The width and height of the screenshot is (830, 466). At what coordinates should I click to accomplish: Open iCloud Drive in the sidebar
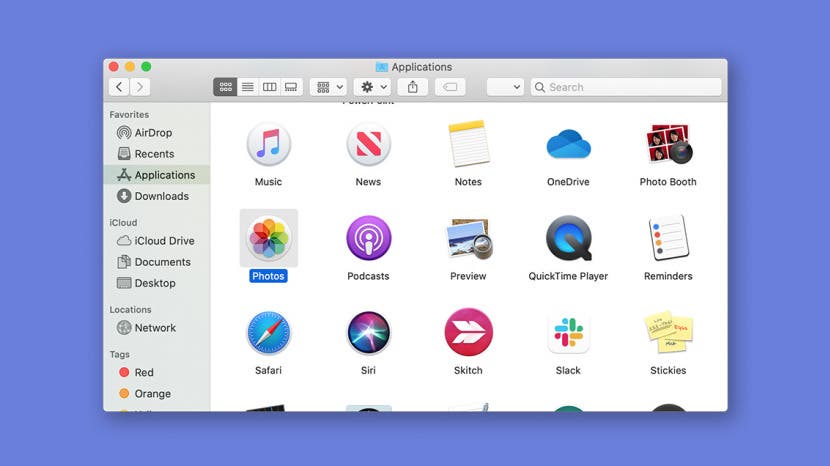[x=156, y=240]
